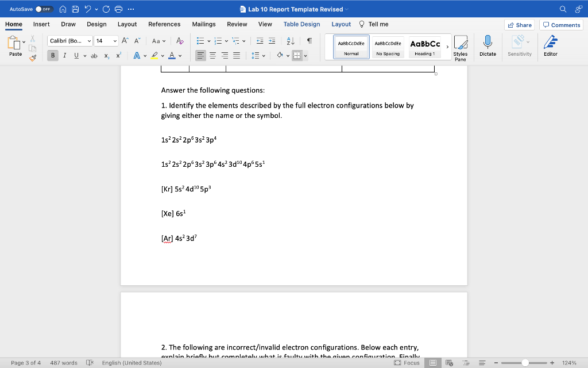
Task: Toggle bold formatting
Action: tap(52, 55)
